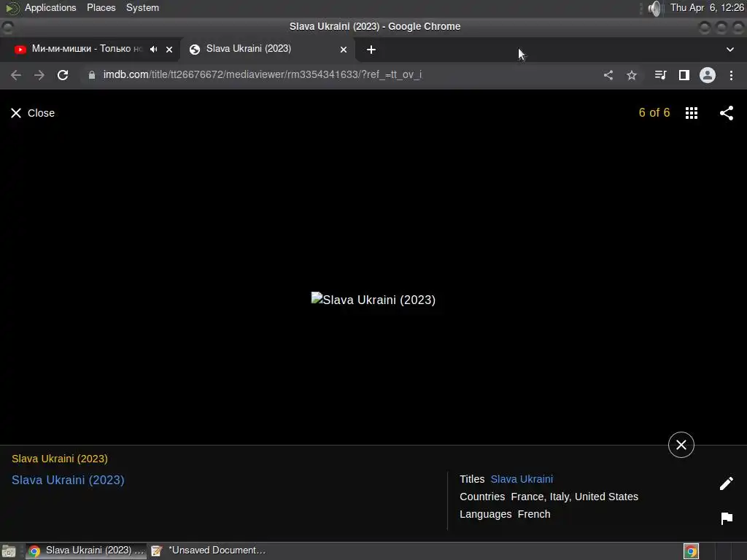This screenshot has height=560, width=747.
Task: Close the Slava Ukraini (2023) tab
Action: pos(344,50)
